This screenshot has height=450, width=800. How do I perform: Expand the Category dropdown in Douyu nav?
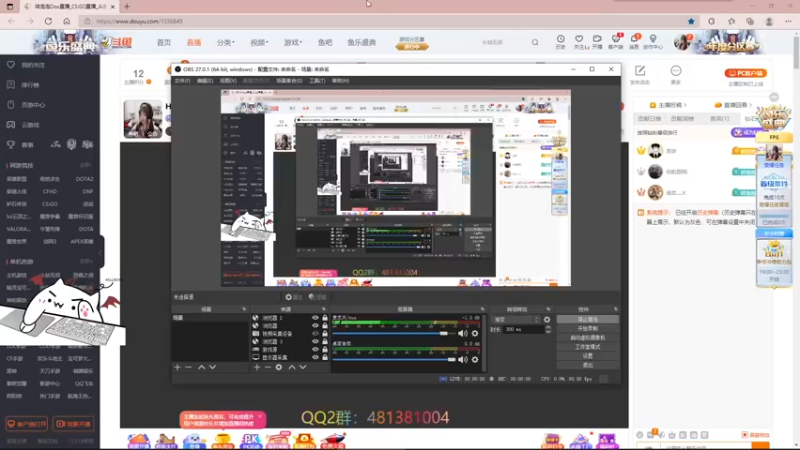[x=225, y=42]
